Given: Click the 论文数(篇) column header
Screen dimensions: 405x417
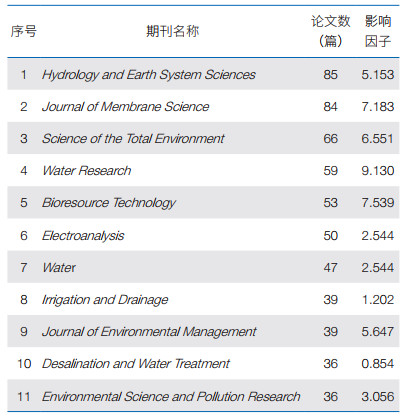Looking at the screenshot, I should pyautogui.click(x=330, y=31).
